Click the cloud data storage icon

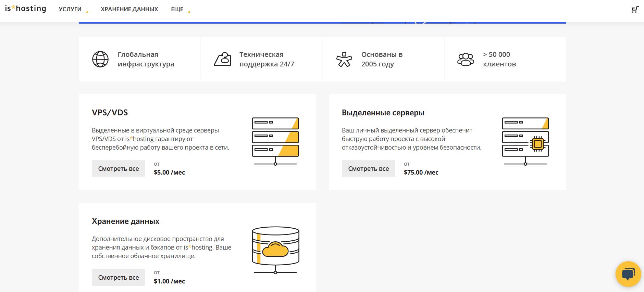[275, 250]
